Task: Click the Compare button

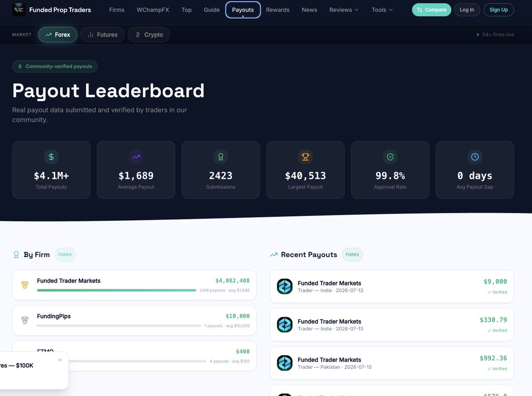Action: pyautogui.click(x=431, y=10)
